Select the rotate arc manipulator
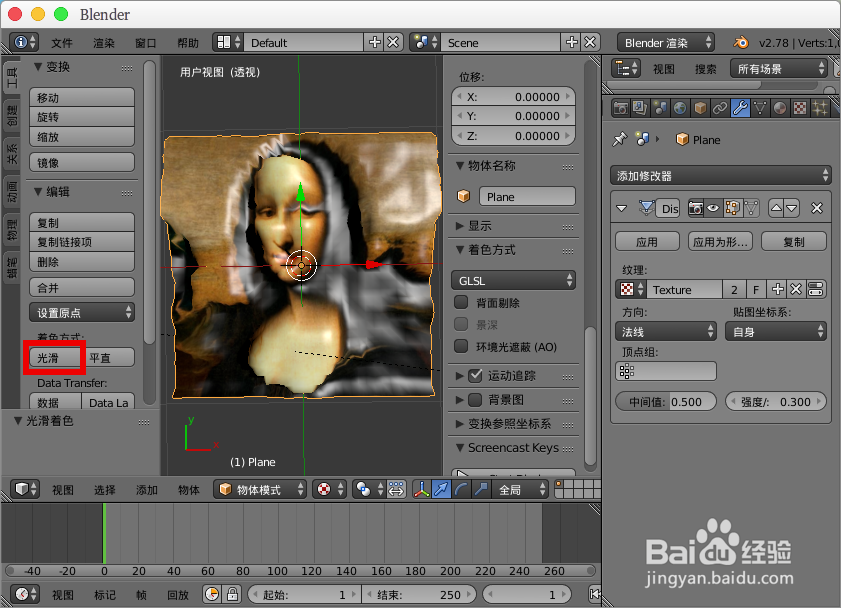Image resolution: width=841 pixels, height=608 pixels. 461,489
